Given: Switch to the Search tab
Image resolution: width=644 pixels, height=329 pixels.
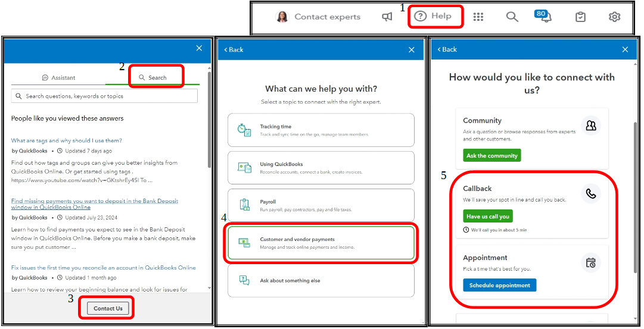Looking at the screenshot, I should [x=153, y=77].
